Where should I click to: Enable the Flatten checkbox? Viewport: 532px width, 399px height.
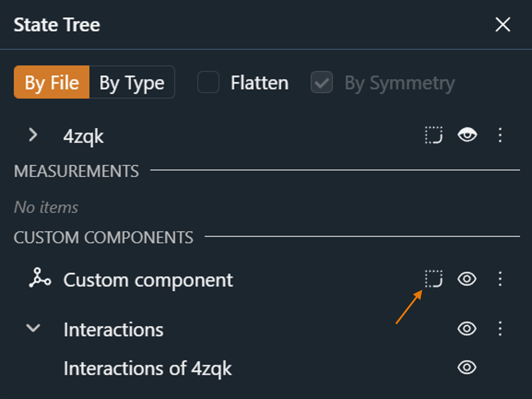[208, 82]
